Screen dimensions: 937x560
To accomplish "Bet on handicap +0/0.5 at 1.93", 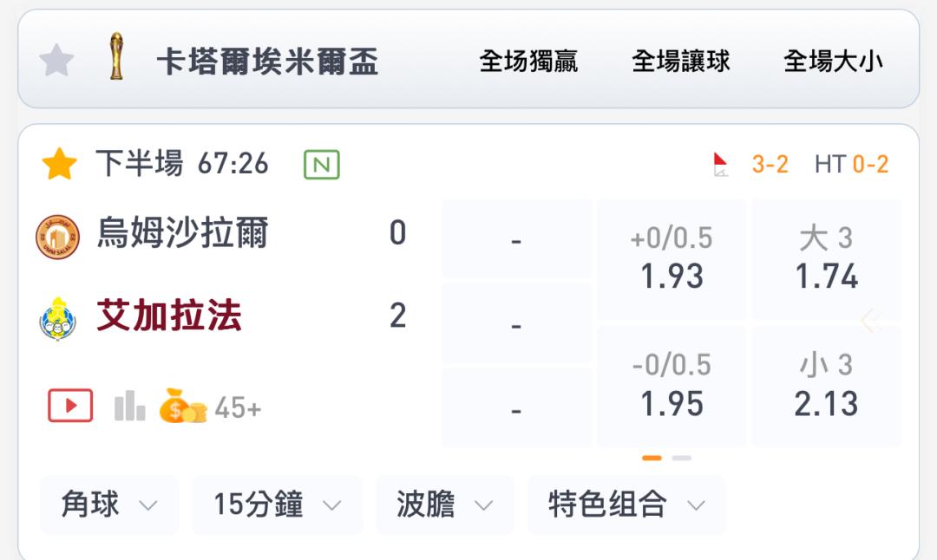I will pyautogui.click(x=672, y=259).
